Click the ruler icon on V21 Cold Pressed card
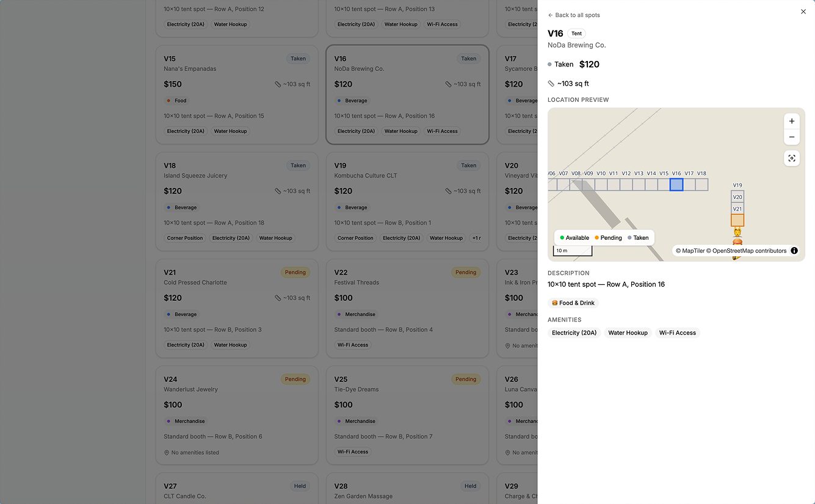This screenshot has width=815, height=504. 278,298
